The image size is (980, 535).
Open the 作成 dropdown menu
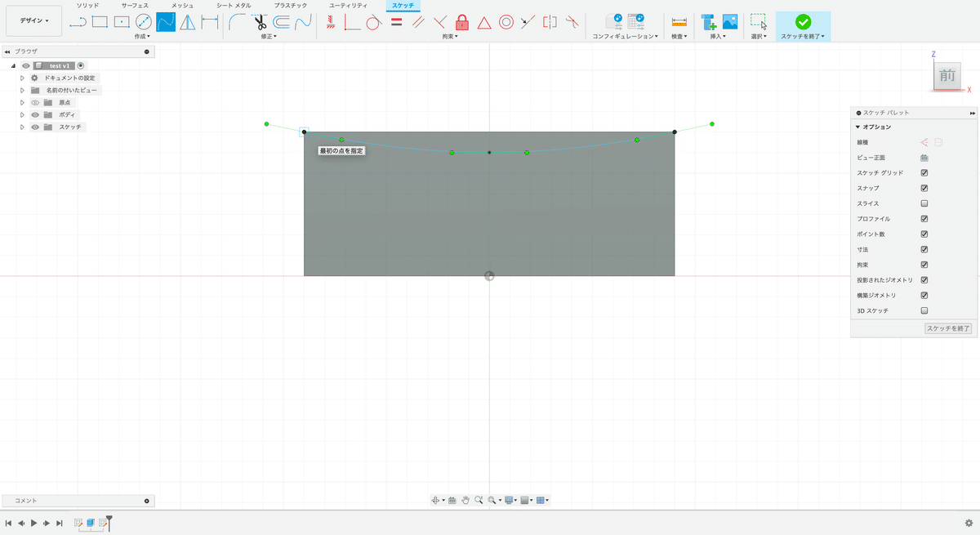click(142, 37)
